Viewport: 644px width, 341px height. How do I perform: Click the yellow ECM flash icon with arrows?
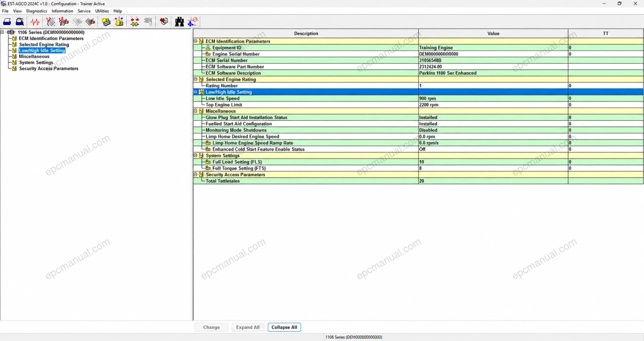click(x=119, y=22)
